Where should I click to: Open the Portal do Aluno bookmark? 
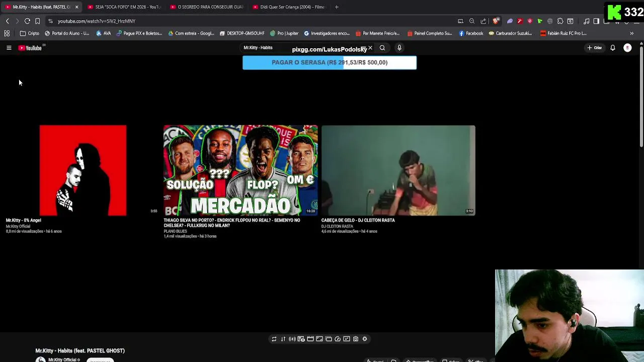[x=67, y=33]
